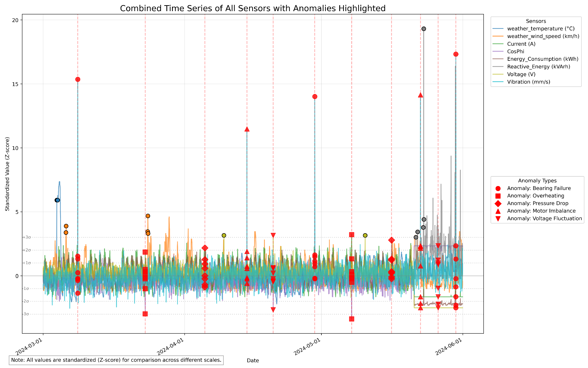The image size is (588, 368).
Task: Click the top red circle near z-score 17
Action: pyautogui.click(x=456, y=54)
